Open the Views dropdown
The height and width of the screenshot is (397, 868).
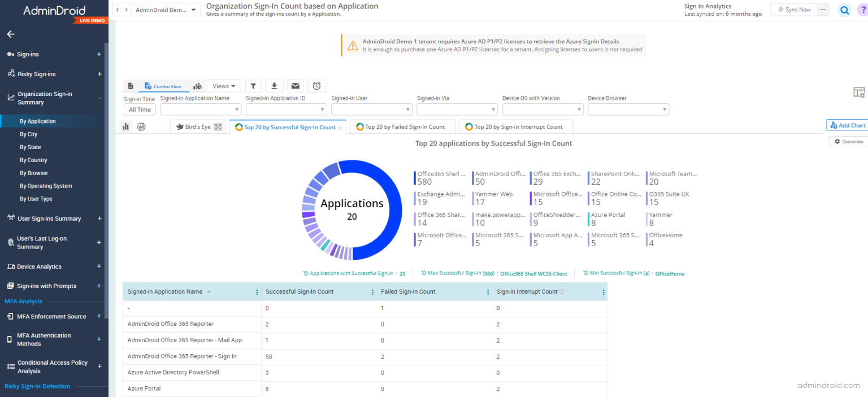tap(224, 86)
